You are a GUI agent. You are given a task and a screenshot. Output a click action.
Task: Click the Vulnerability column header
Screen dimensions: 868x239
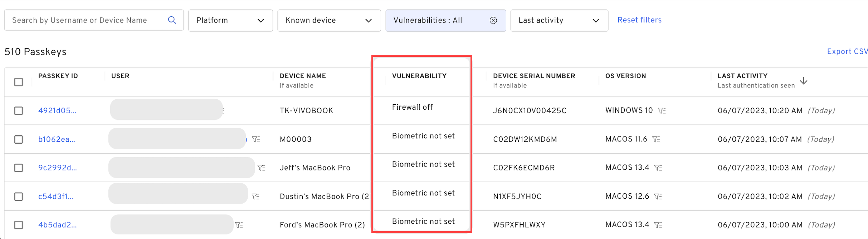pyautogui.click(x=419, y=76)
